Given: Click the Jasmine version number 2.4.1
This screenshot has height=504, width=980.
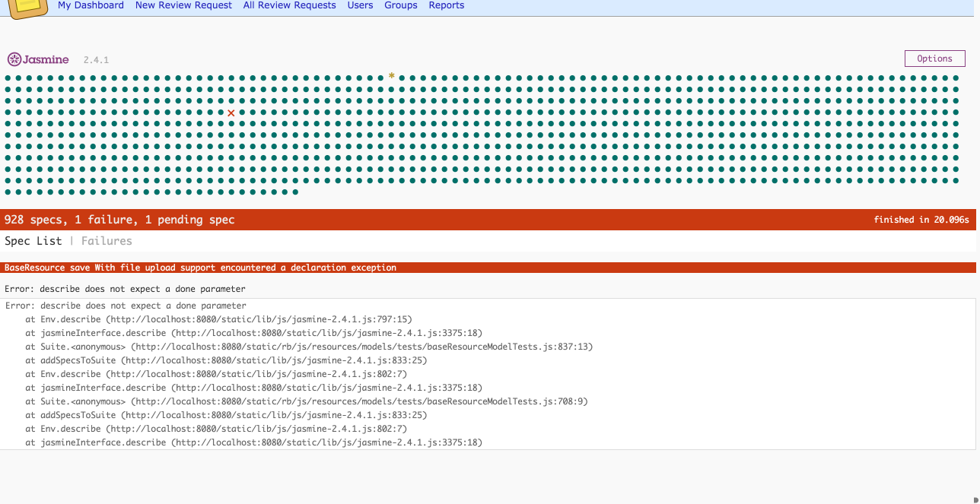Looking at the screenshot, I should pos(96,59).
